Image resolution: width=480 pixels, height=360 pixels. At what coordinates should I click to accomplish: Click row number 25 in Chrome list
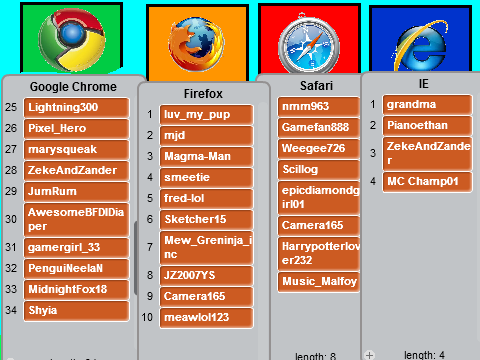click(11, 107)
